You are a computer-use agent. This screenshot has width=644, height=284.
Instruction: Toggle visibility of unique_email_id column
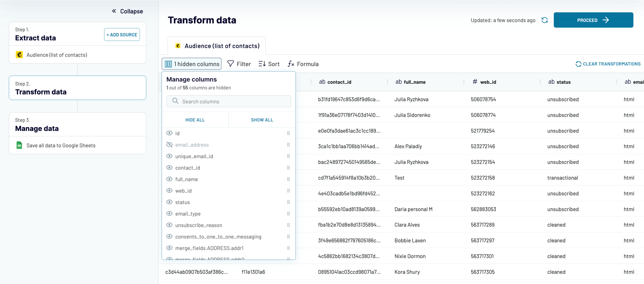point(169,156)
